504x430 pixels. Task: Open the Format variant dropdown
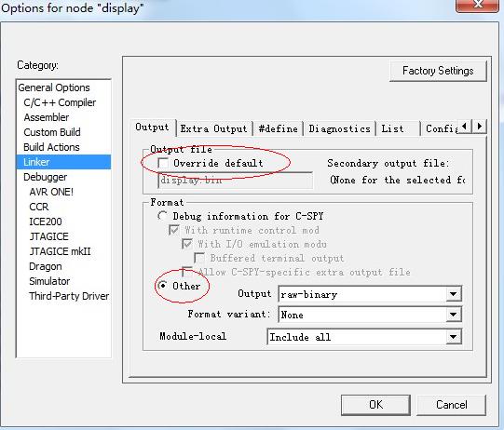click(x=370, y=315)
